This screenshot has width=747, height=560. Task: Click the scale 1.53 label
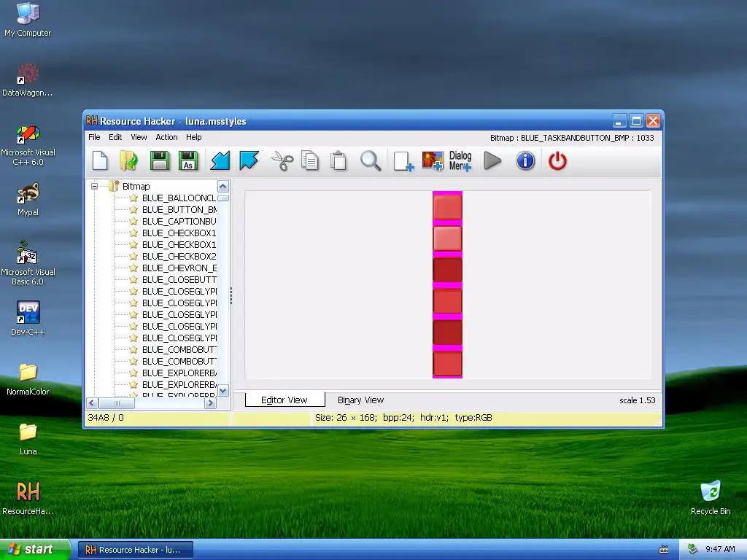pos(638,400)
